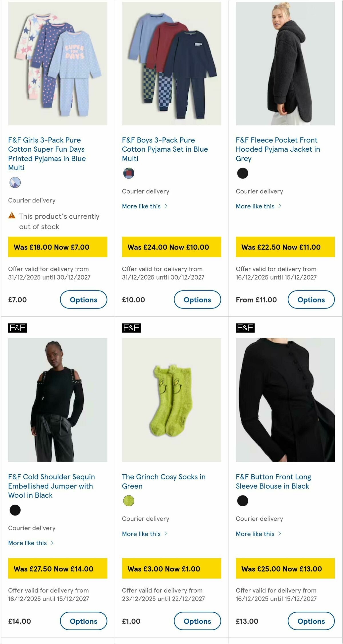This screenshot has height=644, width=343.
Task: Expand More like this for boys pyjama set
Action: (x=145, y=206)
